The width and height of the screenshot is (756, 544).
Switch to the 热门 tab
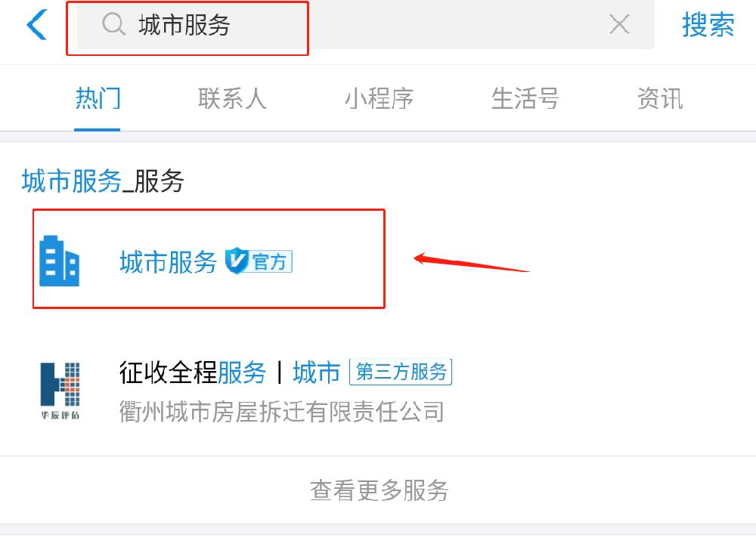(x=98, y=99)
